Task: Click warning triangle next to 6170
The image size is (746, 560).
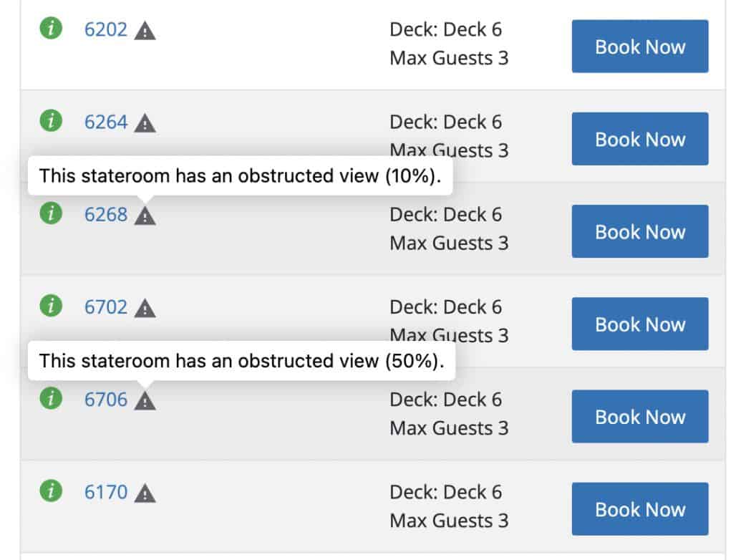Action: click(145, 493)
